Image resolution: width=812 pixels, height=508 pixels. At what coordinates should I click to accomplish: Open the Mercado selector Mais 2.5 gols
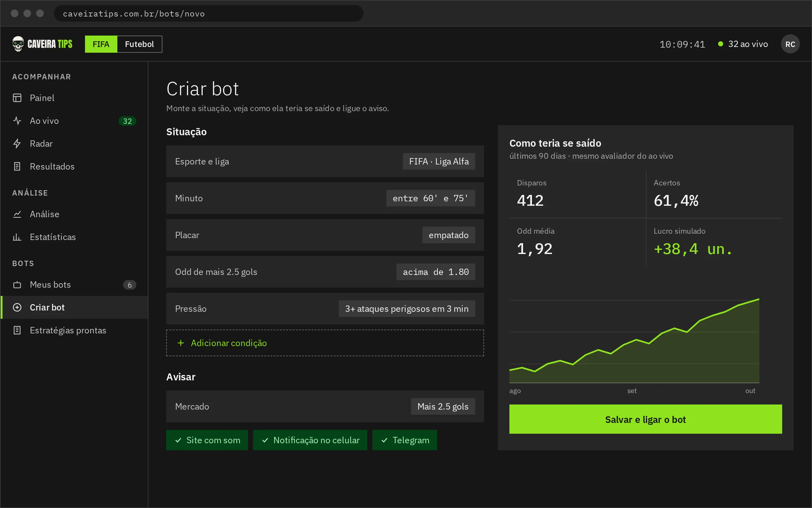[443, 406]
